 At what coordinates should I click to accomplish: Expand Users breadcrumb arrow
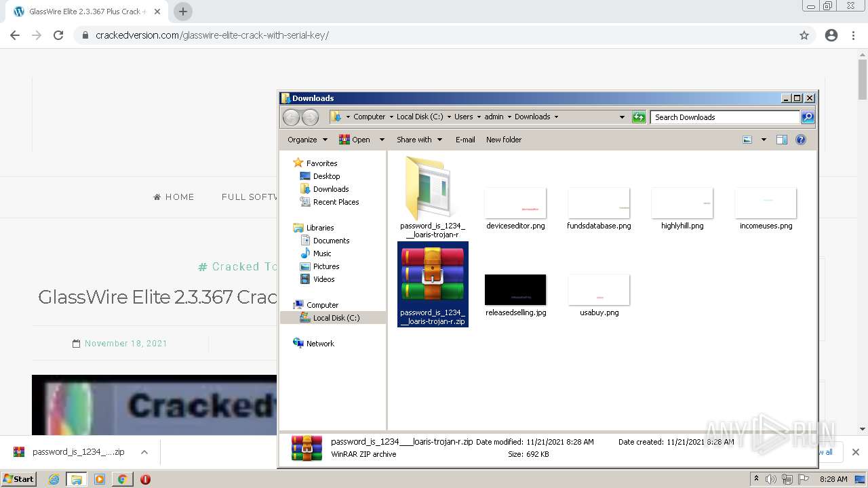coord(479,117)
